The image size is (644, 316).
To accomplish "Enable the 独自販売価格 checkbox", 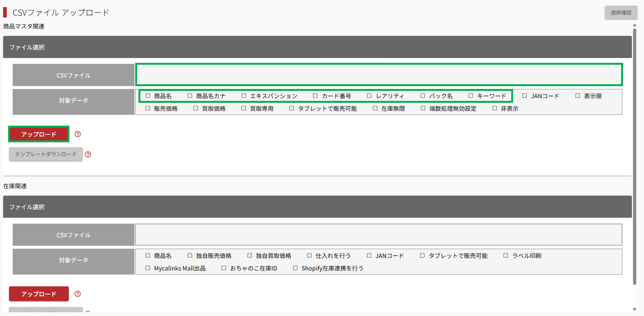I will (x=190, y=256).
